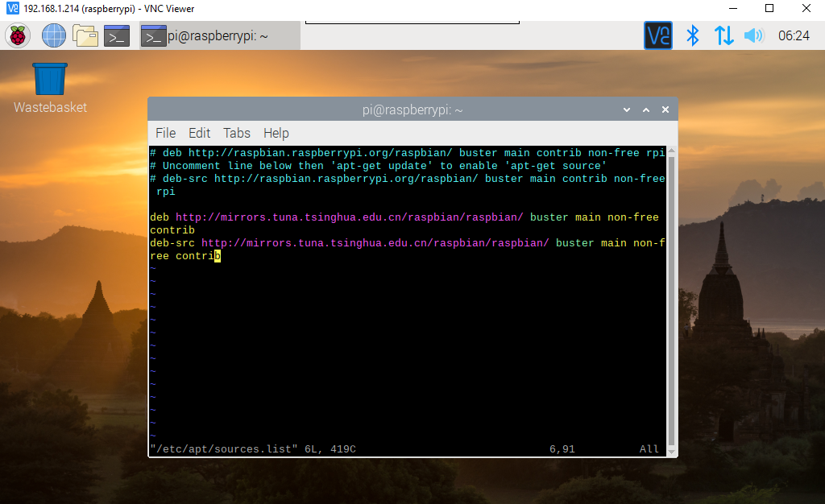The image size is (825, 504).
Task: Minimize the VNC Viewer window
Action: click(x=733, y=8)
